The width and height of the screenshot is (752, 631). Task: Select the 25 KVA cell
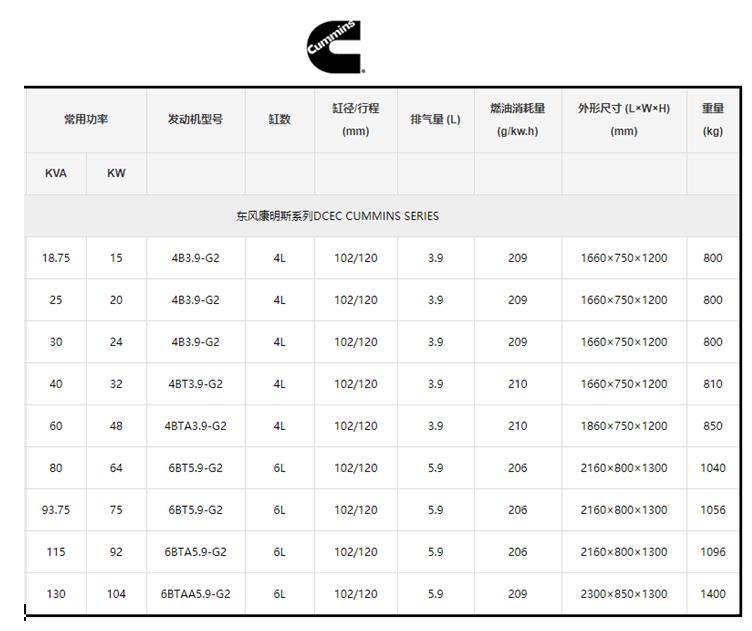click(56, 300)
